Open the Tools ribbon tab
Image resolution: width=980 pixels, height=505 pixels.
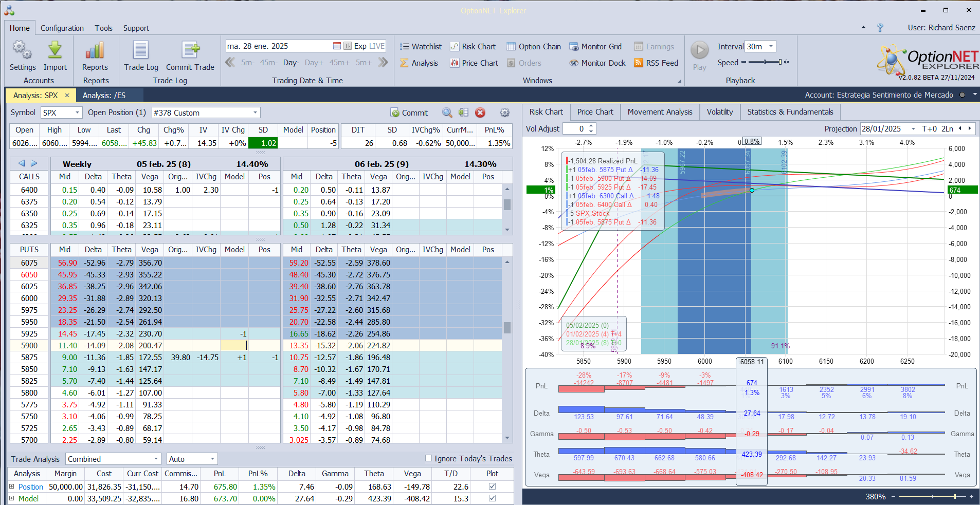tap(103, 28)
